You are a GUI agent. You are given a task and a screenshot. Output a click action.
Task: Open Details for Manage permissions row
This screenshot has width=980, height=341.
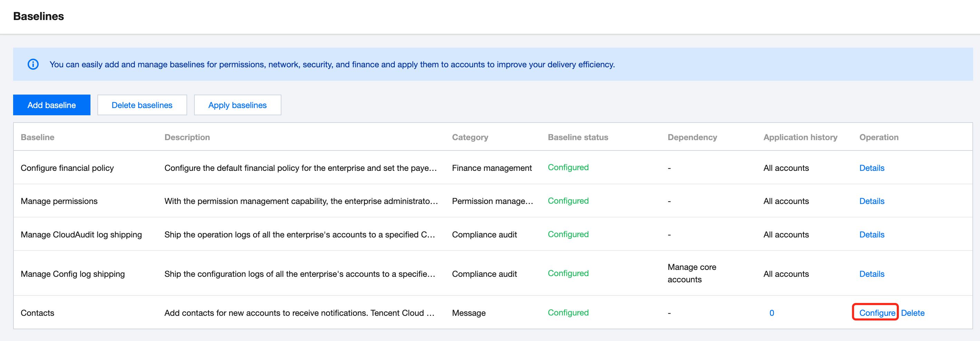tap(872, 201)
